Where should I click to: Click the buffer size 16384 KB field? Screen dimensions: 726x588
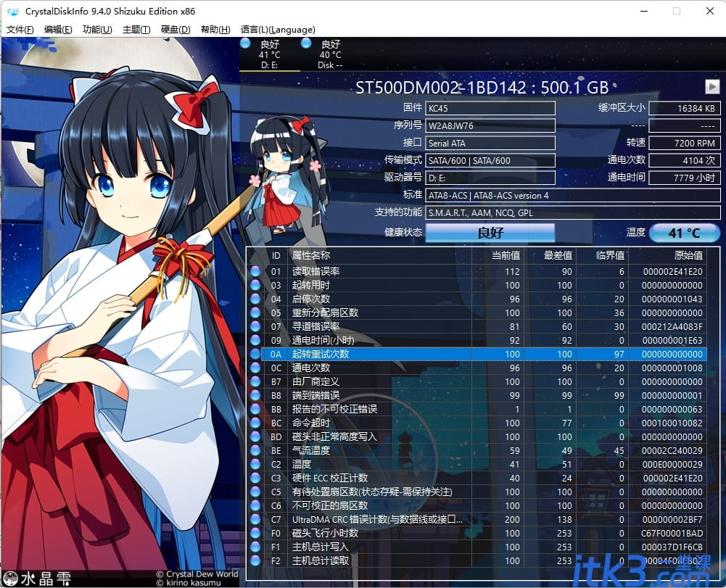(685, 108)
